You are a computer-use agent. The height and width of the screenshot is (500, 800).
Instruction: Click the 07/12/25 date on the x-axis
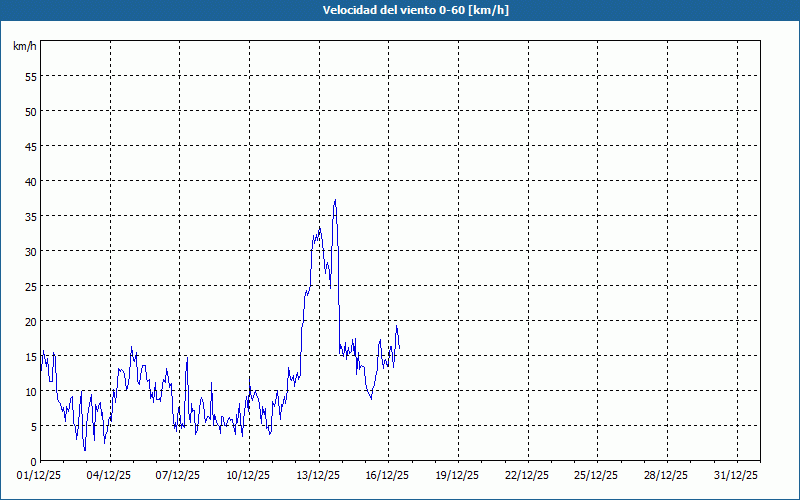(180, 475)
